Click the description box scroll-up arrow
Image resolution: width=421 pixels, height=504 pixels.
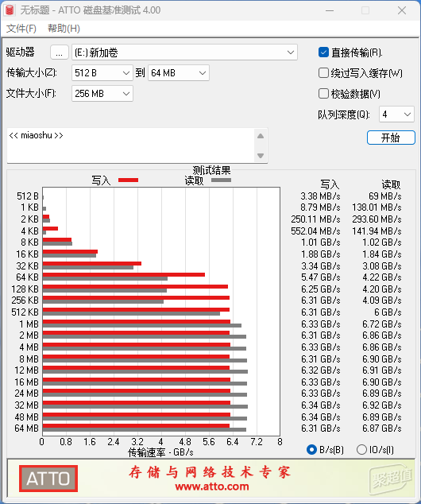(261, 136)
